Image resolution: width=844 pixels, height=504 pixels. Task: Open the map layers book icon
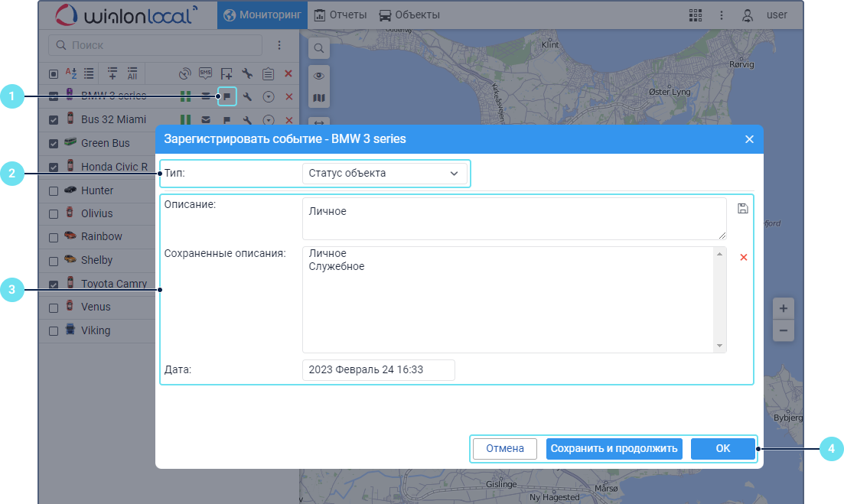[318, 98]
